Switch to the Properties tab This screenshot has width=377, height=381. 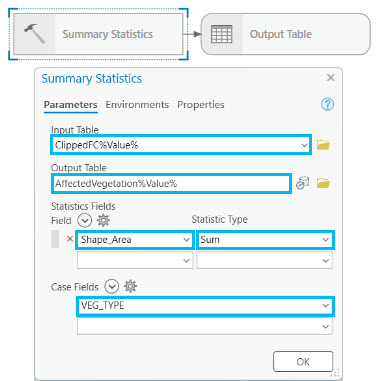[201, 105]
